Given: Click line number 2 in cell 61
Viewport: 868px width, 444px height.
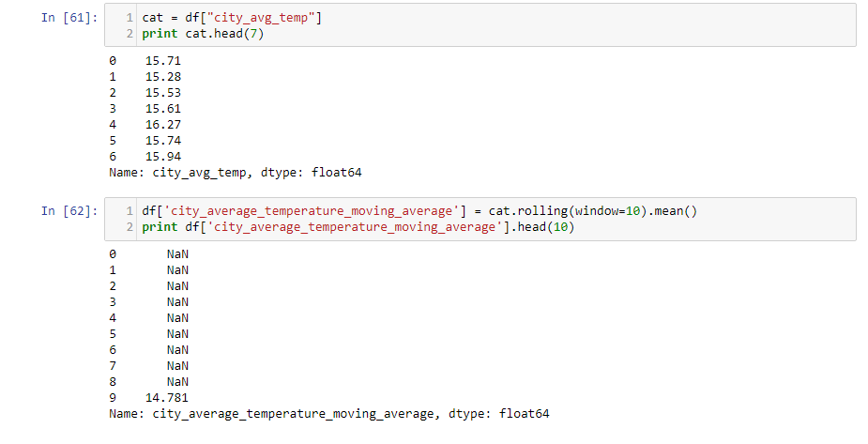Looking at the screenshot, I should click(129, 34).
